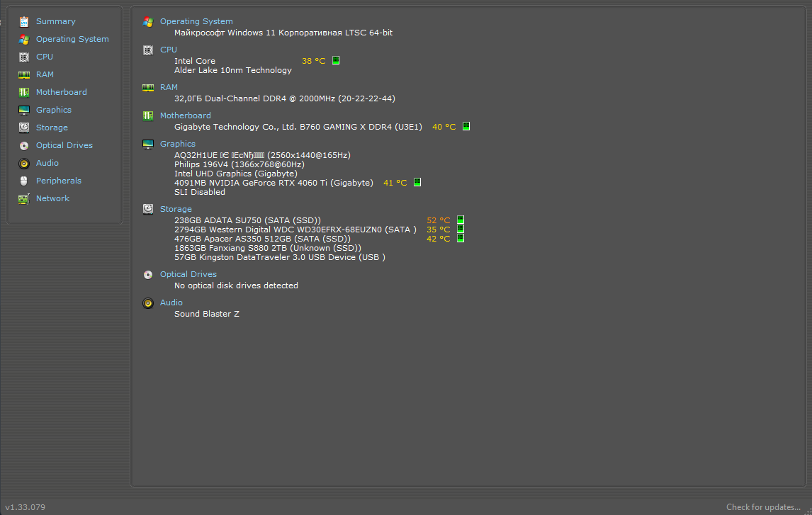Click the green indicator next to Apacer 42 °C

tap(461, 239)
